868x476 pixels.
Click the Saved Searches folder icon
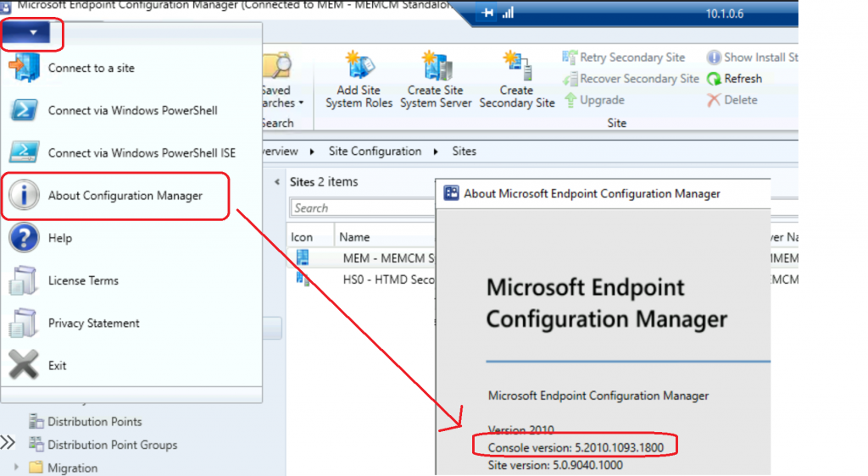(277, 66)
